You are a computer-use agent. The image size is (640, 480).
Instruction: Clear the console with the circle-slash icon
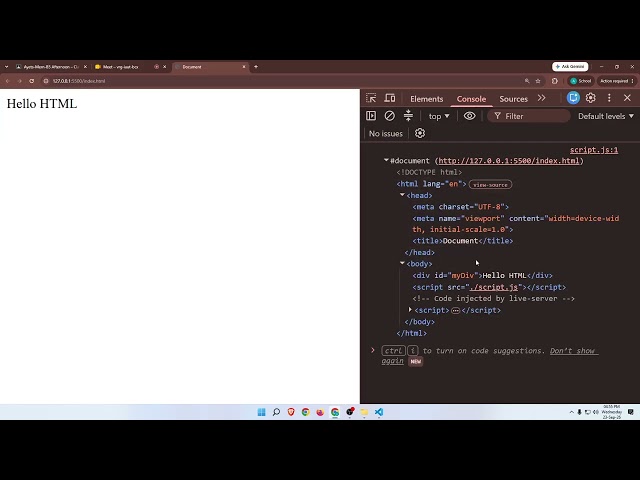coord(390,116)
